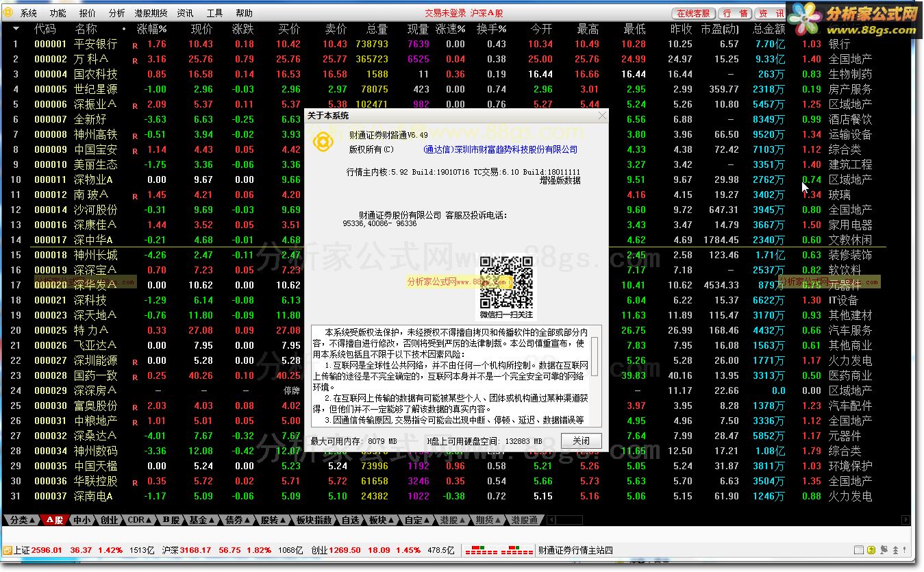Click the disclaimer text scrollbar in About dialog
The image size is (924, 572).
594,376
